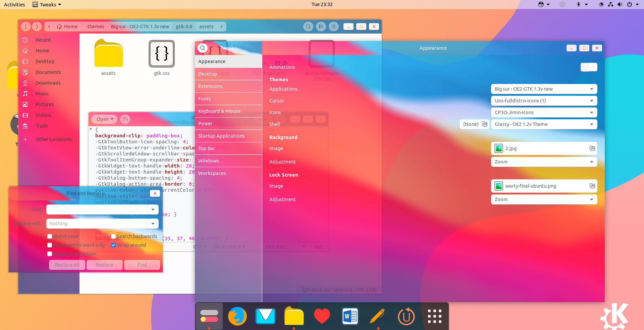Image resolution: width=644 pixels, height=330 pixels.
Task: Launch the mail app from the dock
Action: tap(265, 316)
